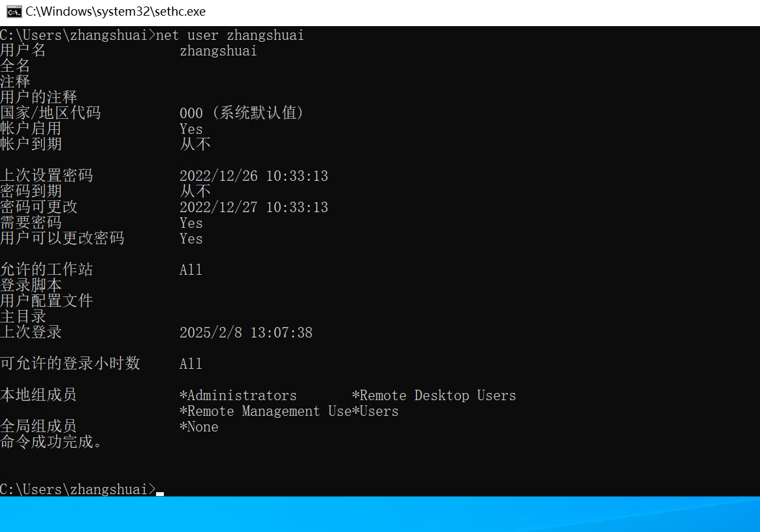760x532 pixels.
Task: Click the country code 000 value
Action: [x=191, y=114]
